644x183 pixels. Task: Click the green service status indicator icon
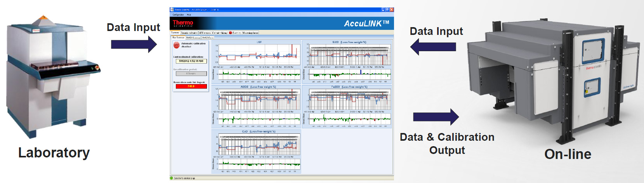(172, 178)
